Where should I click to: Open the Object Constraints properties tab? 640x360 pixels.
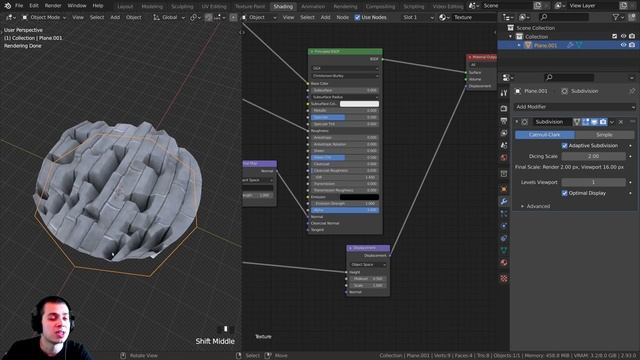(504, 238)
